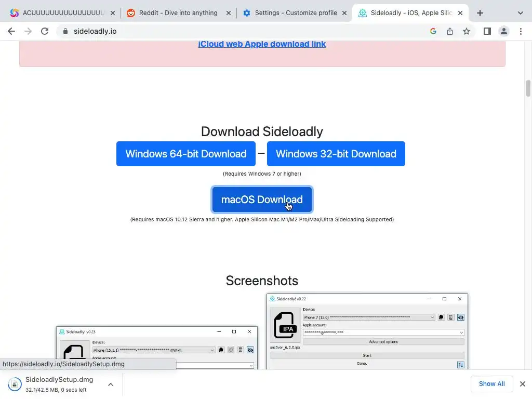Close the Settings - Customize profile tab
This screenshot has width=532, height=399.
pos(344,13)
